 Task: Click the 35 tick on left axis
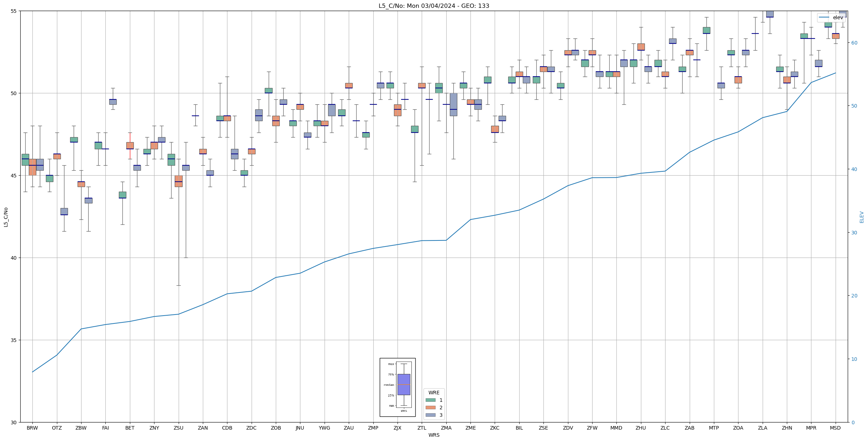point(14,340)
